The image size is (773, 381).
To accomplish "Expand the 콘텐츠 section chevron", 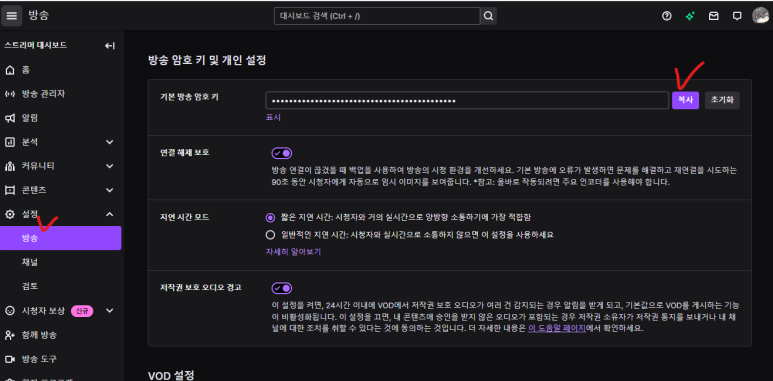I will (109, 190).
